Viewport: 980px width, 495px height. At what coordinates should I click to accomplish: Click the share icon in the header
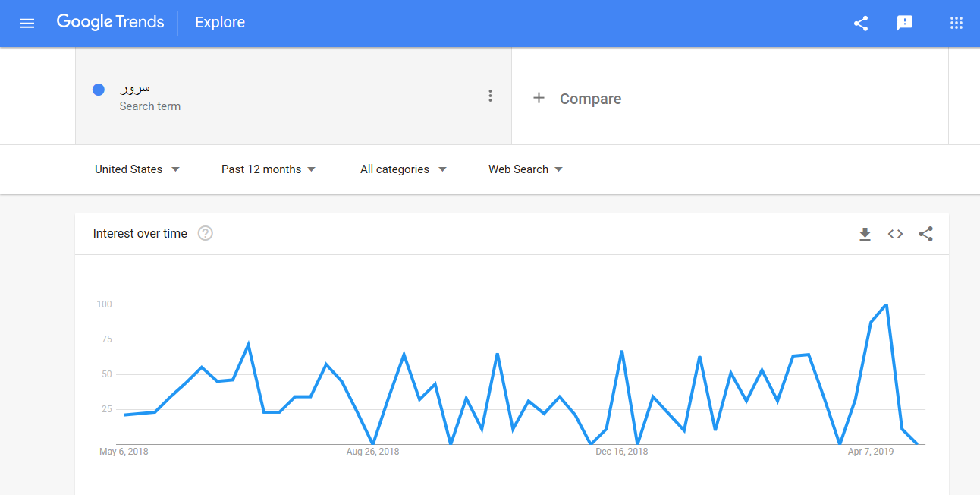coord(861,24)
